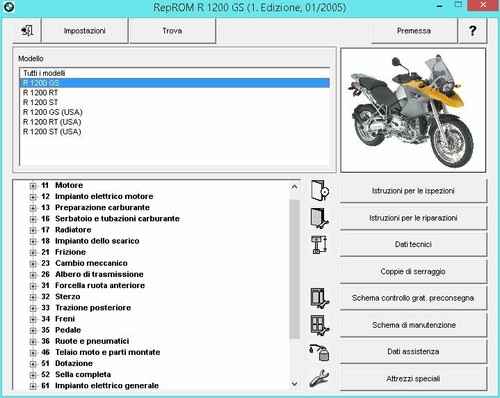Screen dimensions: 500x398
Task: Close the RepROM window
Action: click(483, 6)
